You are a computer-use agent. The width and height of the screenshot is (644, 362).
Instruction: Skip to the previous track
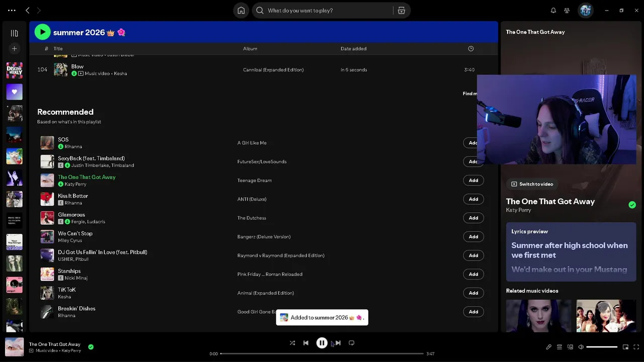(x=306, y=343)
